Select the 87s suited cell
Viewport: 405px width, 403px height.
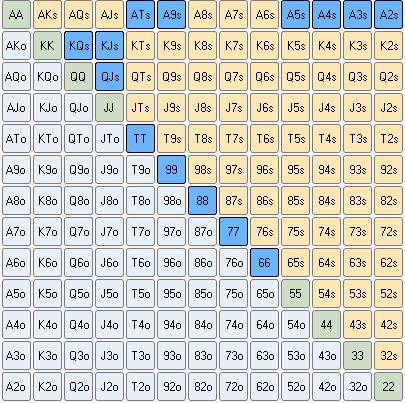[233, 200]
